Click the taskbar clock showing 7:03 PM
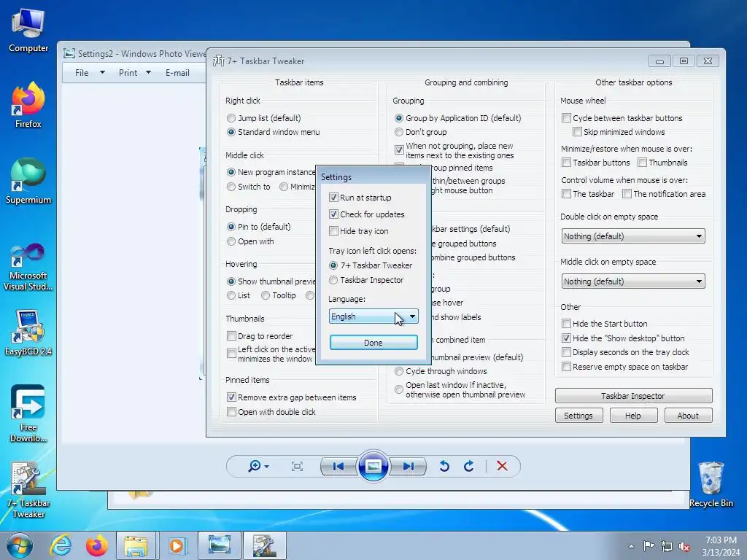 (721, 546)
